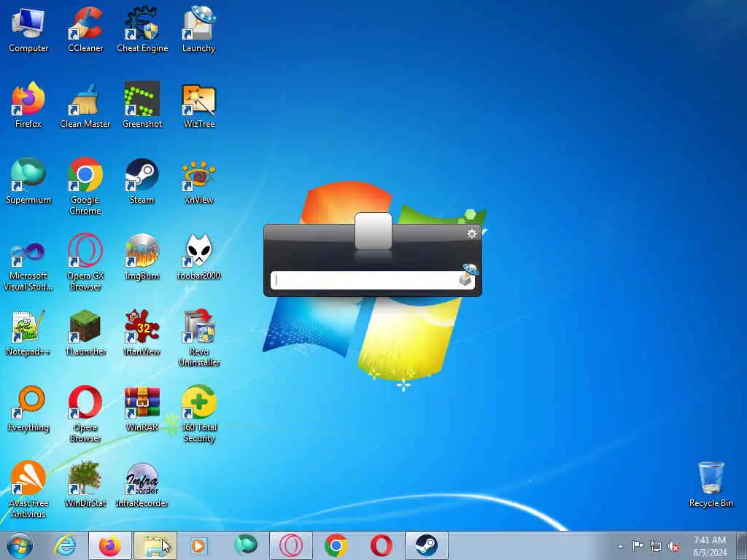
Task: Select the WinRAR desktop shortcut
Action: pos(142,408)
